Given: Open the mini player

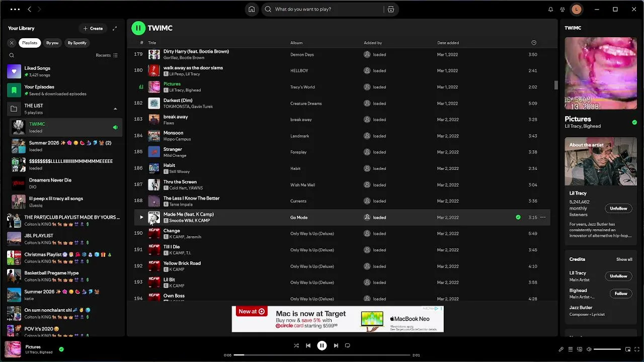Looking at the screenshot, I should point(628,349).
